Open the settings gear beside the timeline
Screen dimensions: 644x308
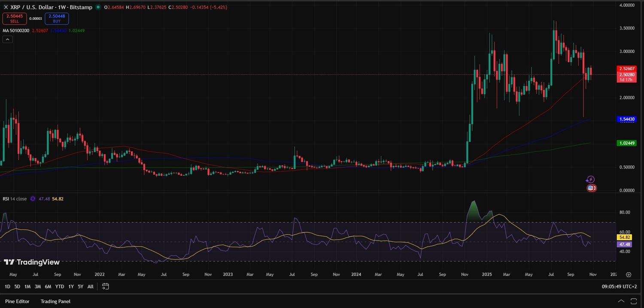629,274
